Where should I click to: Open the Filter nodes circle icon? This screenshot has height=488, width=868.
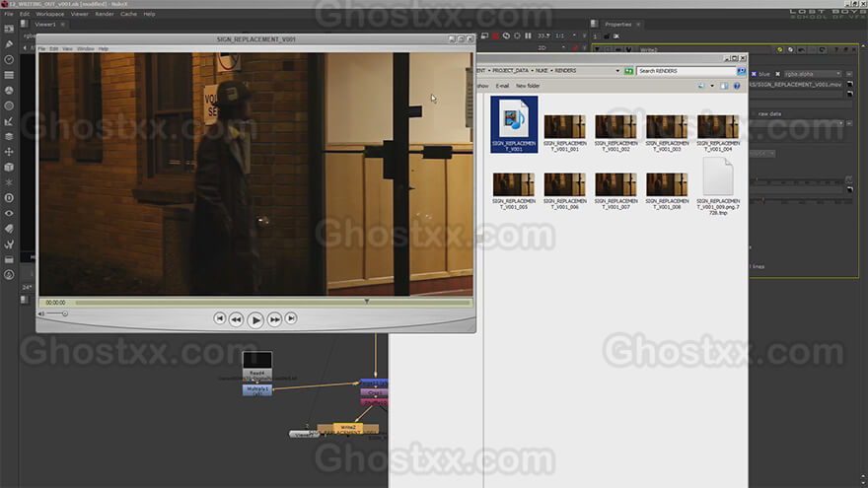click(9, 105)
